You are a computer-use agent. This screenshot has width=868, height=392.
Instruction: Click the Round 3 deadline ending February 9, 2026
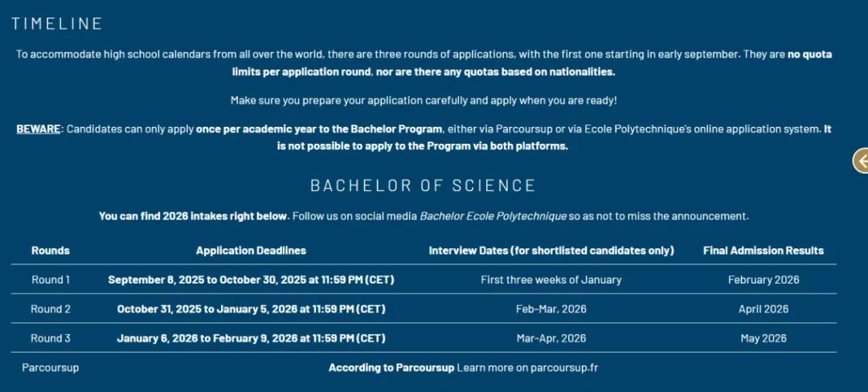(251, 338)
